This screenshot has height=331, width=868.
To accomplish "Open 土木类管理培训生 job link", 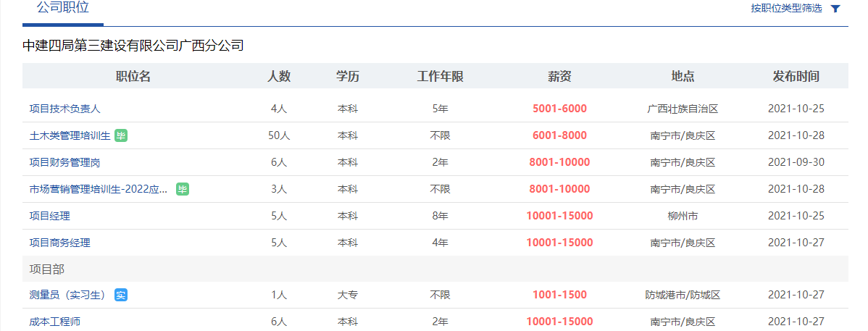I will pos(70,135).
